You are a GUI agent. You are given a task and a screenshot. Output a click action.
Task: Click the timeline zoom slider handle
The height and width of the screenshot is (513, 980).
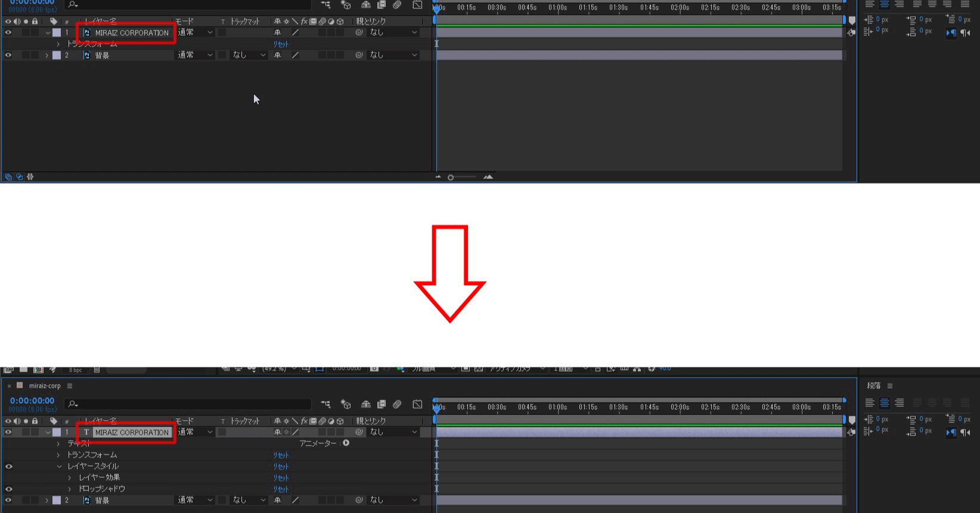[451, 177]
